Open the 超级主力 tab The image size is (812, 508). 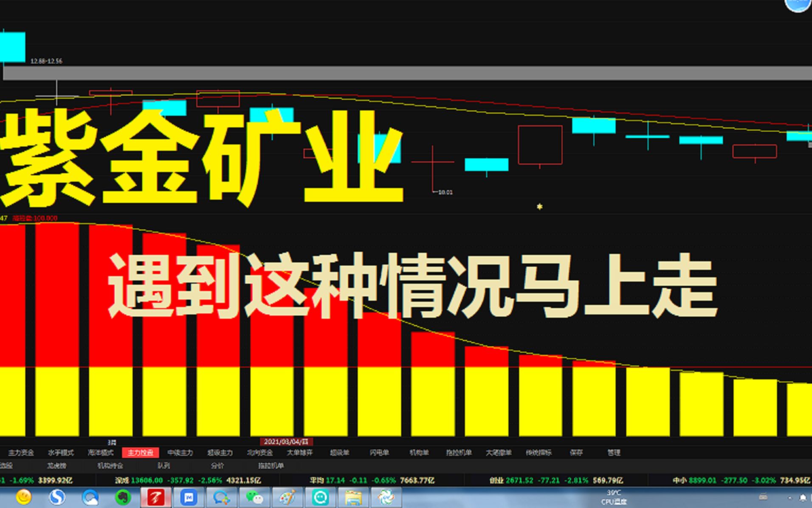pos(220,453)
